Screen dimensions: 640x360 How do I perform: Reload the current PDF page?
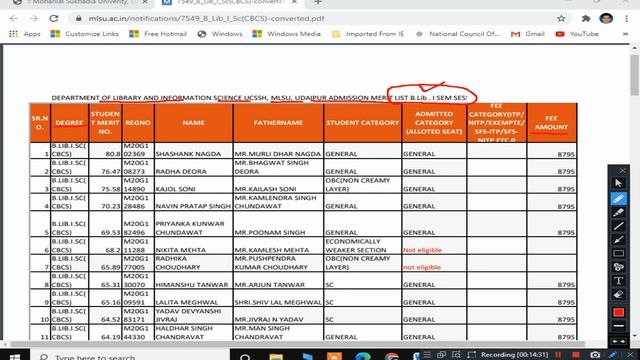pyautogui.click(x=53, y=18)
